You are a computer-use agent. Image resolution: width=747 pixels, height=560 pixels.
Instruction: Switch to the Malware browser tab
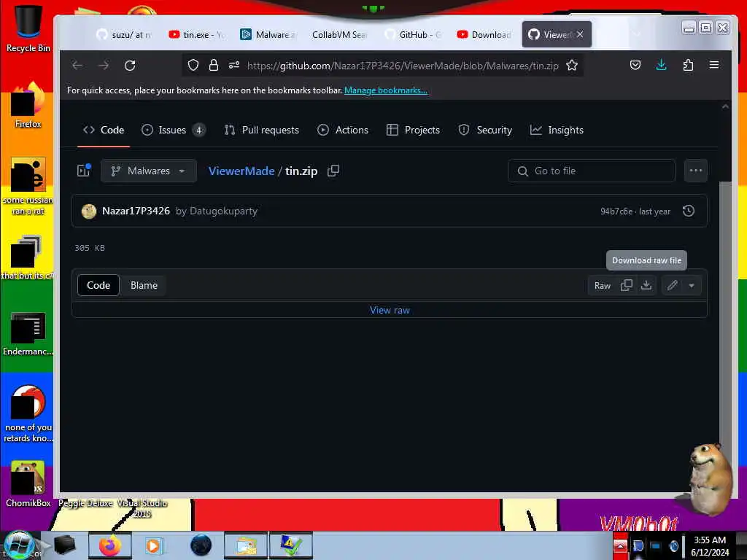click(268, 34)
